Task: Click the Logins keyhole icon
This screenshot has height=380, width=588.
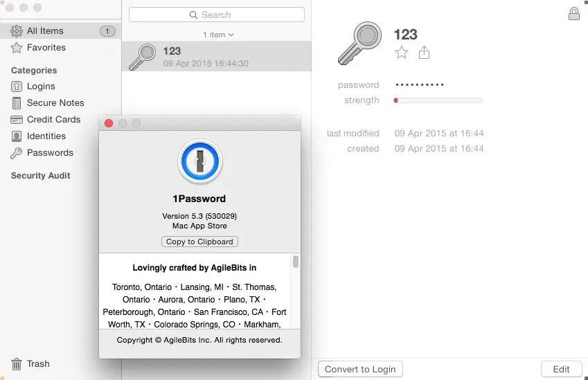Action: (x=17, y=87)
